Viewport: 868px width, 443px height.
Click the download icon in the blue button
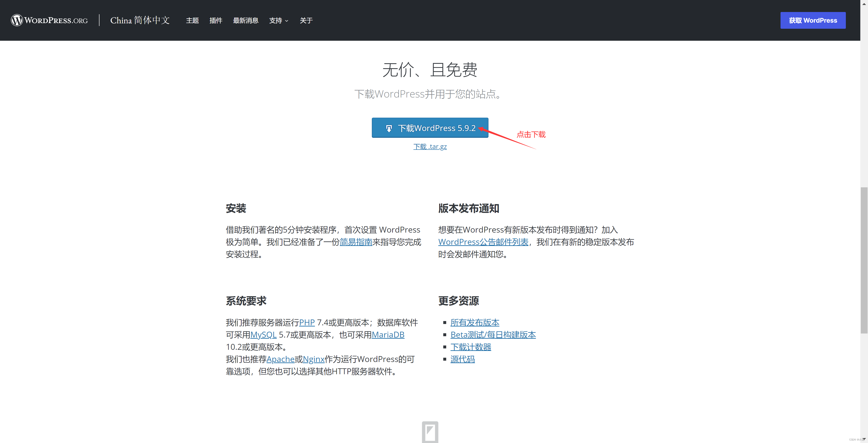click(389, 129)
